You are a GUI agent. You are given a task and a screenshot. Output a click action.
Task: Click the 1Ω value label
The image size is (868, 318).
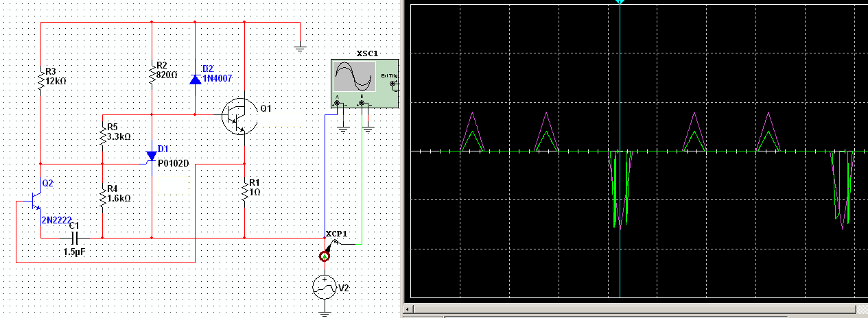[256, 193]
